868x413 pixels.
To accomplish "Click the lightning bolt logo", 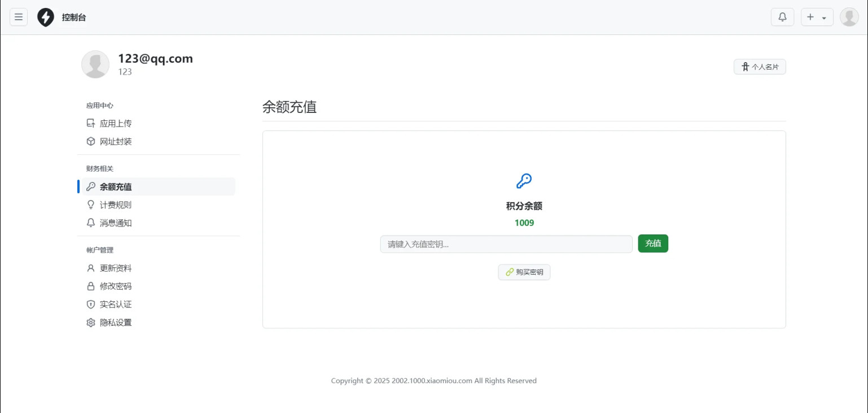I will pos(46,18).
